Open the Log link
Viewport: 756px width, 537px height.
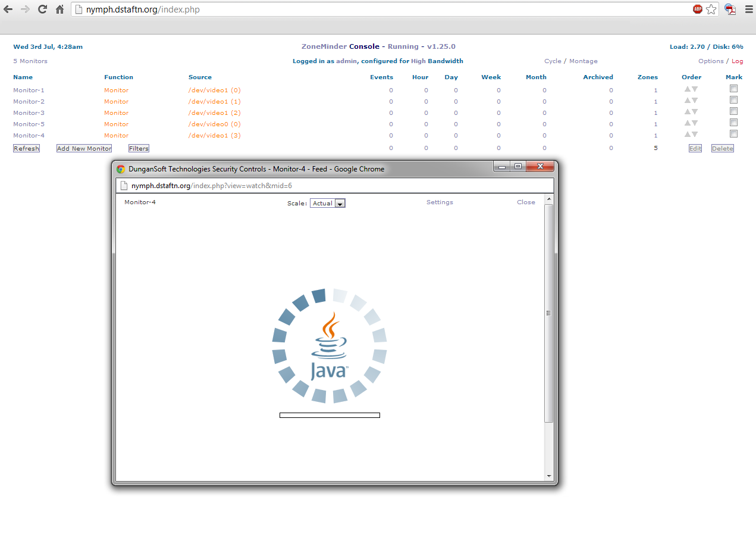(738, 61)
